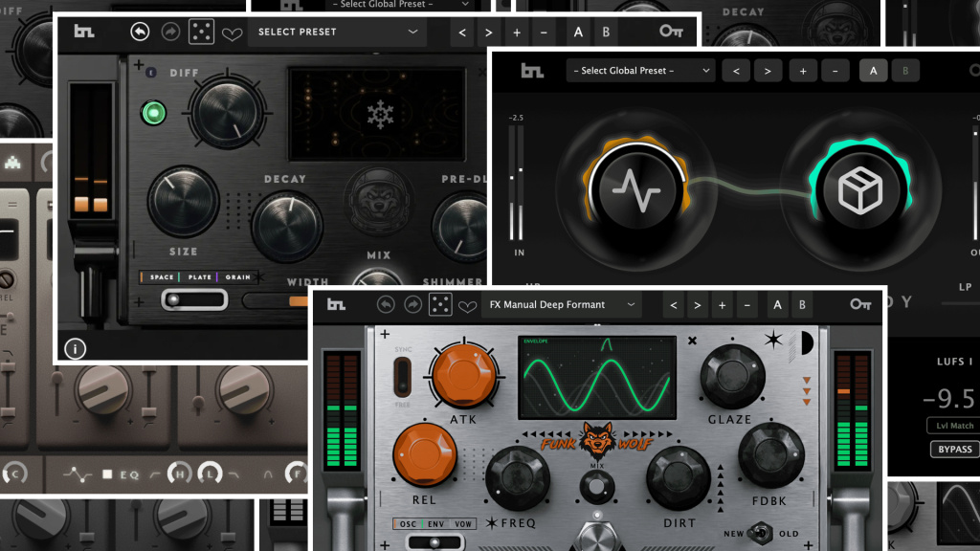Click -9.5 LUFS readout value

[x=948, y=398]
